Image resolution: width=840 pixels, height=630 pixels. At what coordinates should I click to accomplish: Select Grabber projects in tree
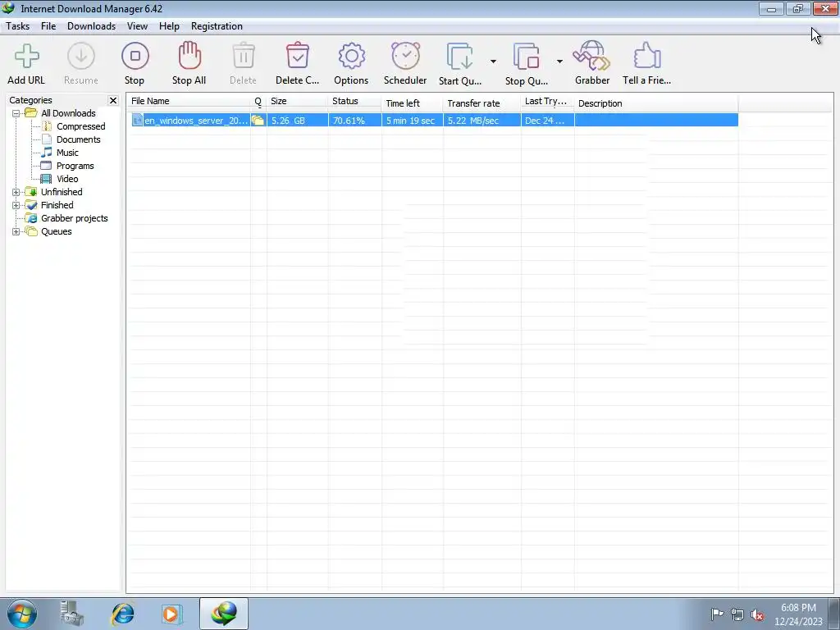[75, 218]
